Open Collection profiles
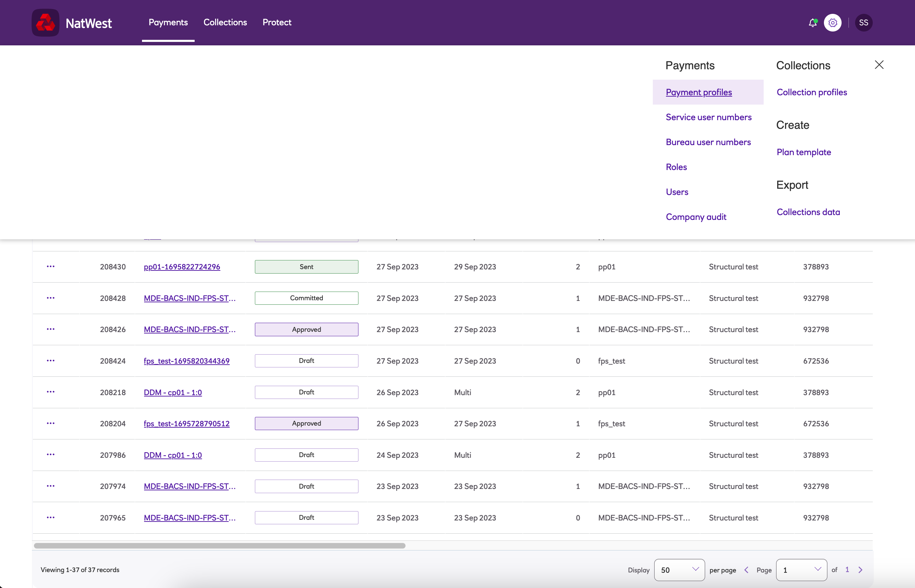Image resolution: width=915 pixels, height=588 pixels. coord(812,92)
